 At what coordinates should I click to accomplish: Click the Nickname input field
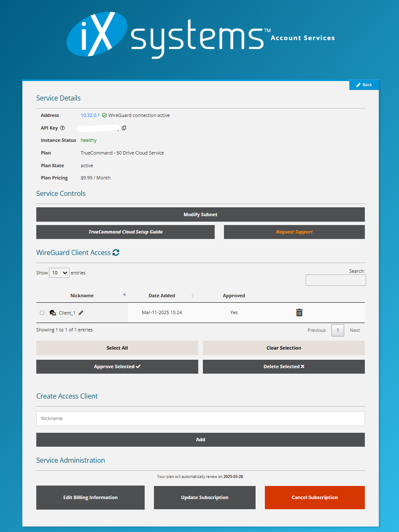point(200,418)
